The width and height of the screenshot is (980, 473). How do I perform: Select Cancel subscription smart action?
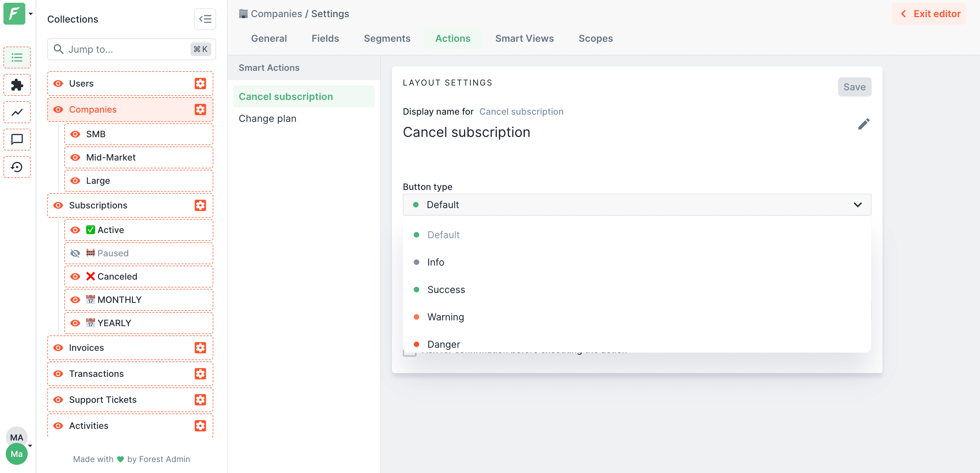click(304, 97)
